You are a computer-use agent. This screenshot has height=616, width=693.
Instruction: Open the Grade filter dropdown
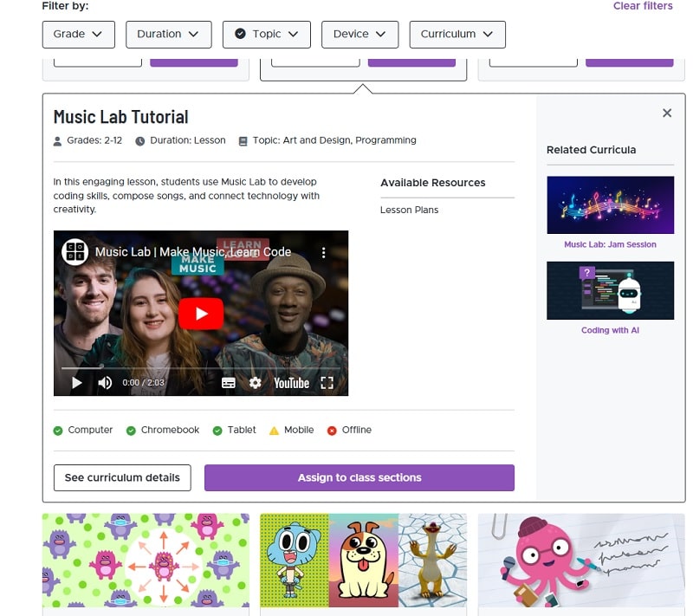[79, 35]
